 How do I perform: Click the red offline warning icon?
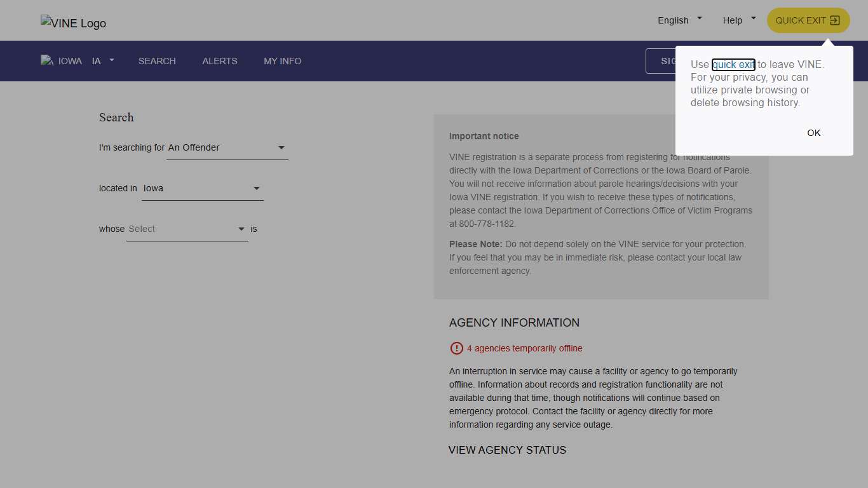(x=456, y=348)
